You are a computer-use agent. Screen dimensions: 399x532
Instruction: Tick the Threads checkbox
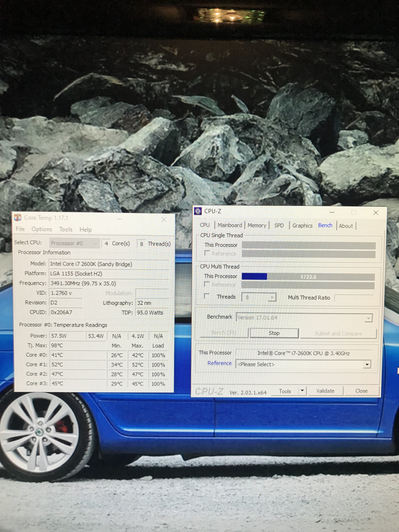pos(207,296)
